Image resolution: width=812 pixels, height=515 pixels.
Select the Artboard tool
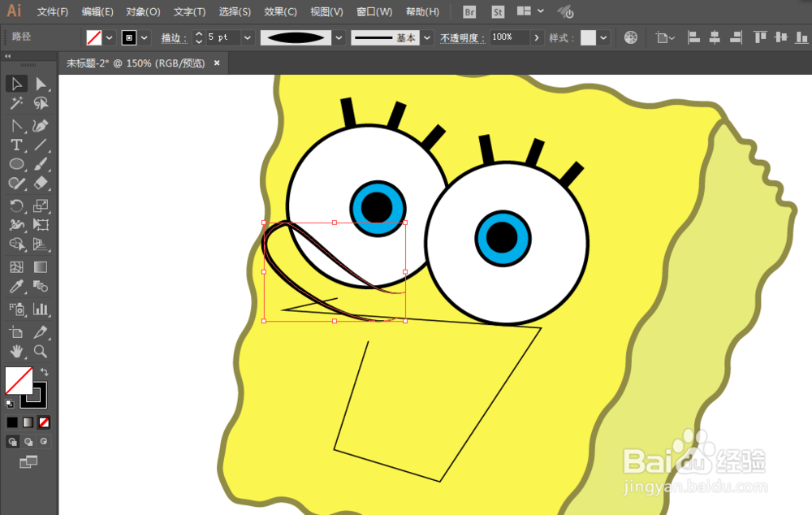pos(16,332)
